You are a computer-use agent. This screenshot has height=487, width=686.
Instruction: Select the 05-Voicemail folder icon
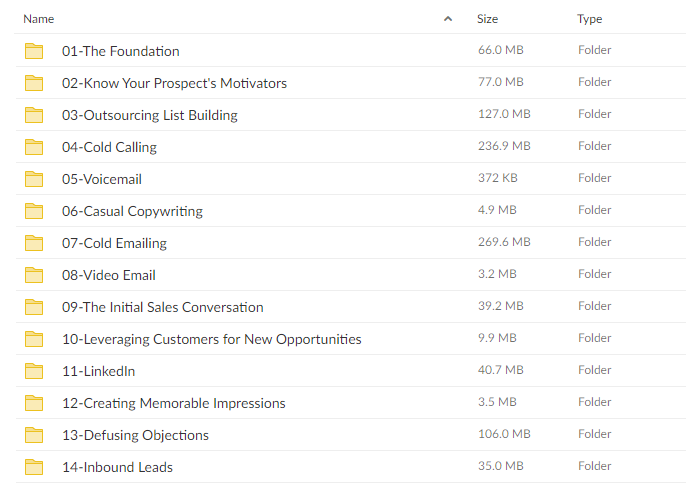34,179
